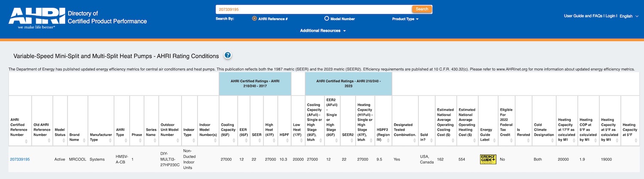Screen dimensions: 644x179
Task: Open the User Guide and FAQs link
Action: [583, 16]
